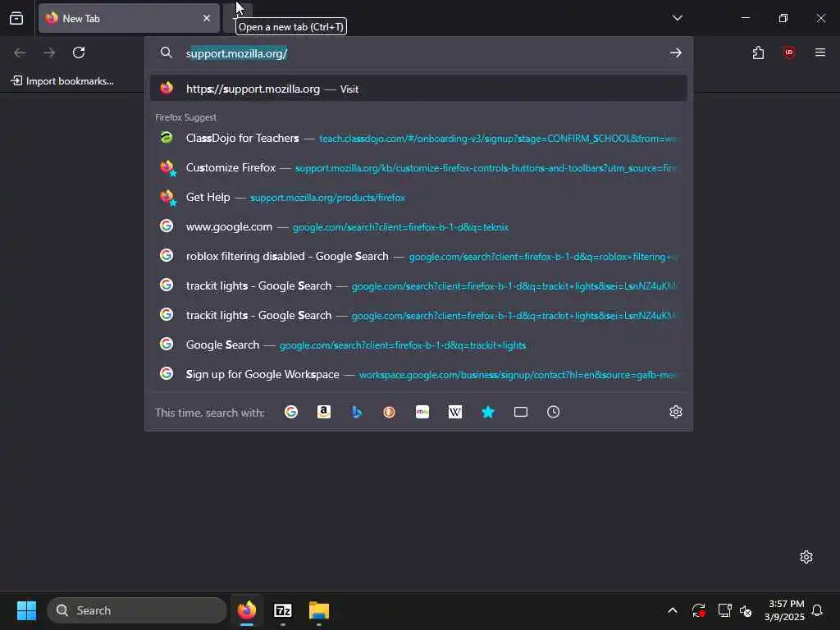The image size is (840, 630).
Task: Click the taskbar Search box
Action: pyautogui.click(x=137, y=610)
